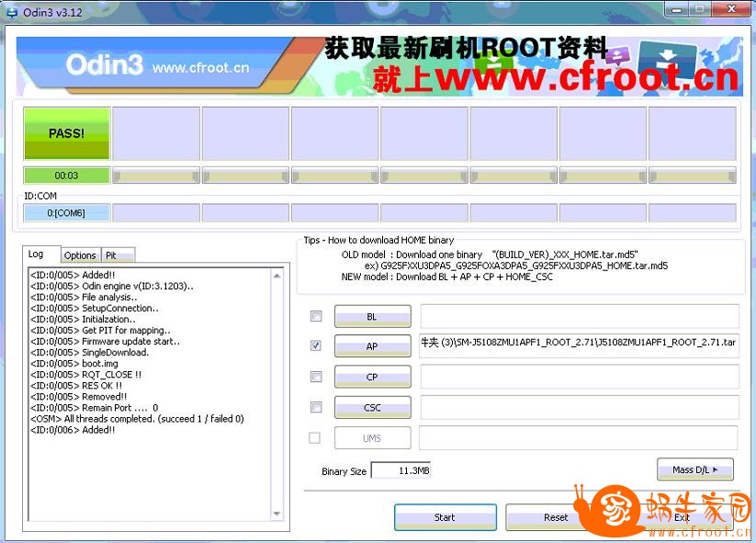
Task: Click the log scrollbar down arrow
Action: pos(276,514)
